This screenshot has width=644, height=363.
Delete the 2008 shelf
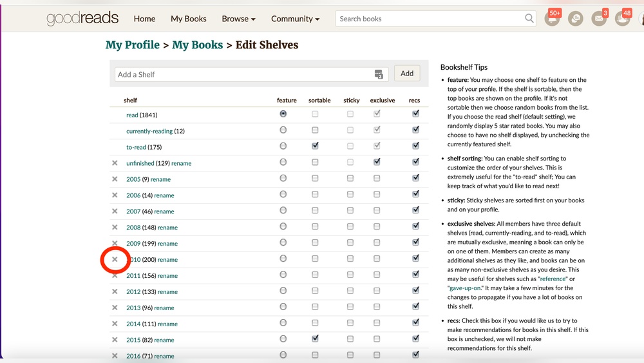tap(115, 227)
